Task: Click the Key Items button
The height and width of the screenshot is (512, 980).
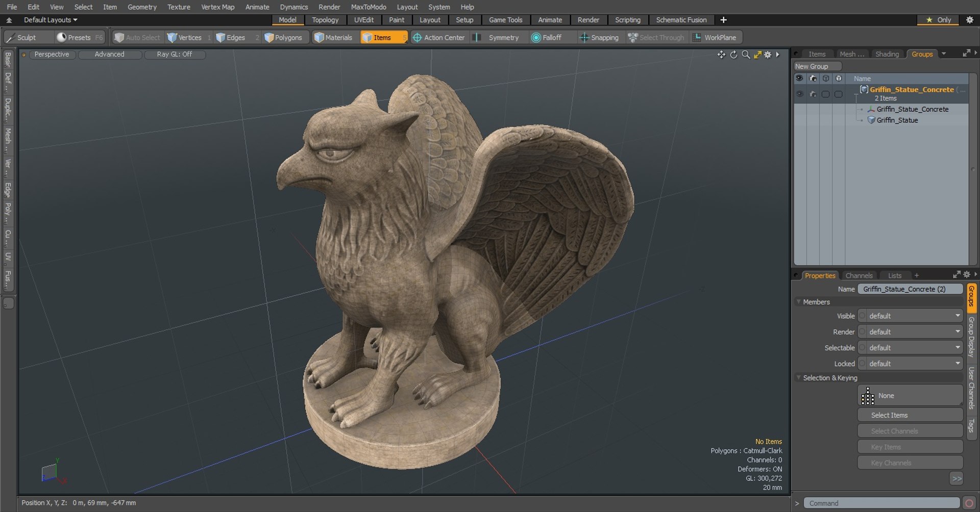Action: coord(910,447)
